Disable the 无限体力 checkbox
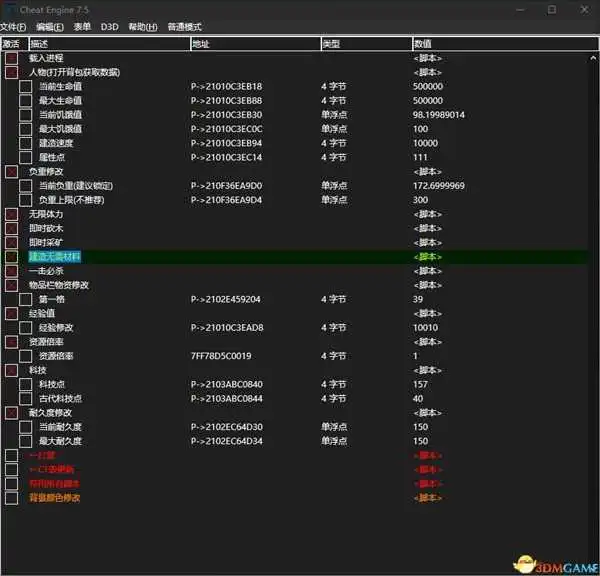600x576 pixels. click(x=11, y=214)
